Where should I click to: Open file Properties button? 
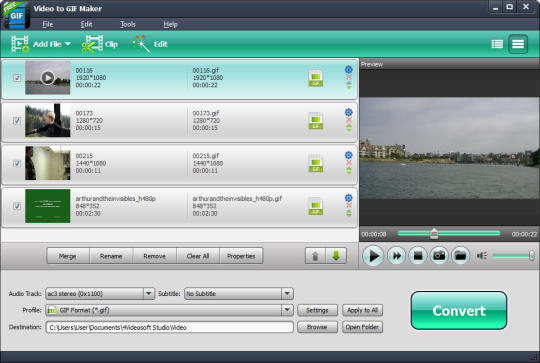point(241,256)
